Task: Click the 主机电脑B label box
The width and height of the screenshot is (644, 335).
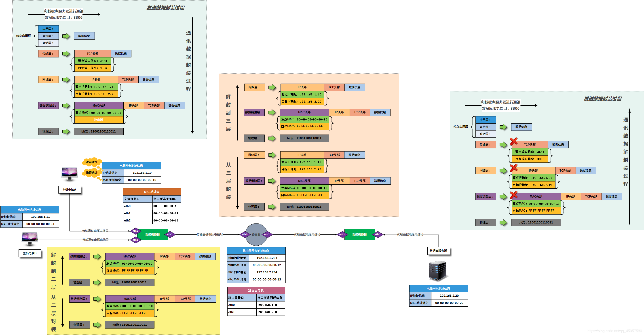Action: (x=30, y=253)
